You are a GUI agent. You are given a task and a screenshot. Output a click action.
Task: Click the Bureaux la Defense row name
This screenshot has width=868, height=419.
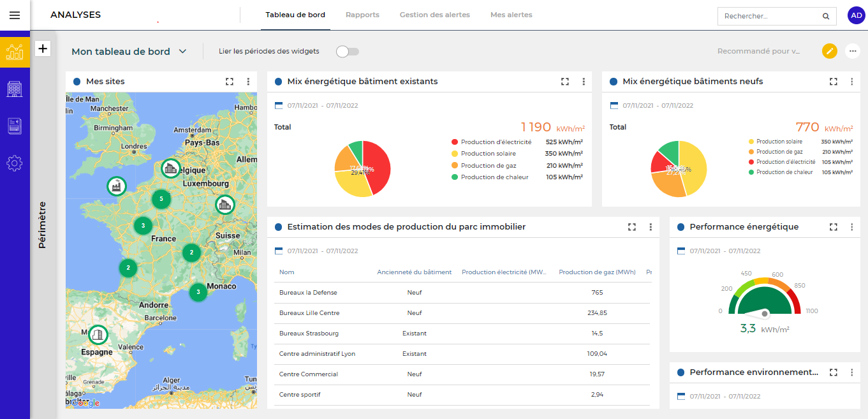pos(308,293)
